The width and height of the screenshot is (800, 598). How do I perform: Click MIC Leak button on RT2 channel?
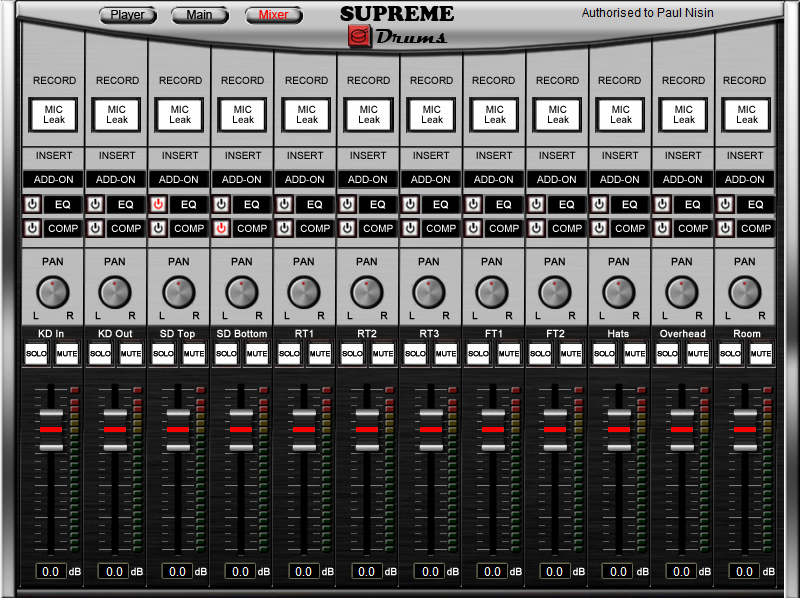point(369,115)
